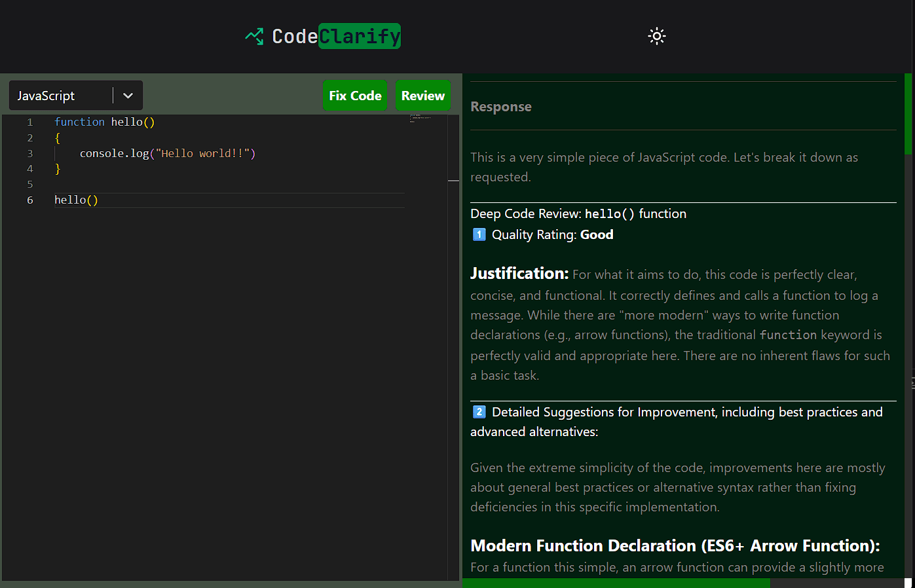Click the highlighted "Clarify" part of the logo
The image size is (915, 588).
pos(359,36)
